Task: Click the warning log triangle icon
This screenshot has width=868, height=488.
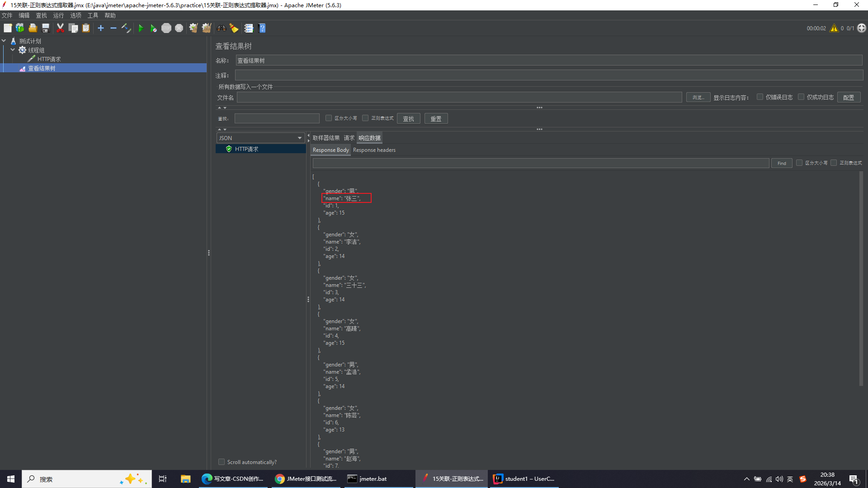Action: [834, 28]
